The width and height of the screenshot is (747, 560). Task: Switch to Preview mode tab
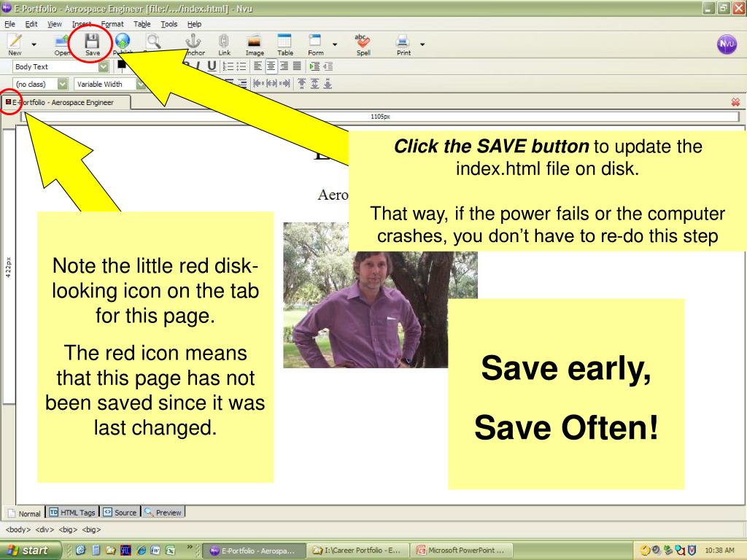coord(163,513)
